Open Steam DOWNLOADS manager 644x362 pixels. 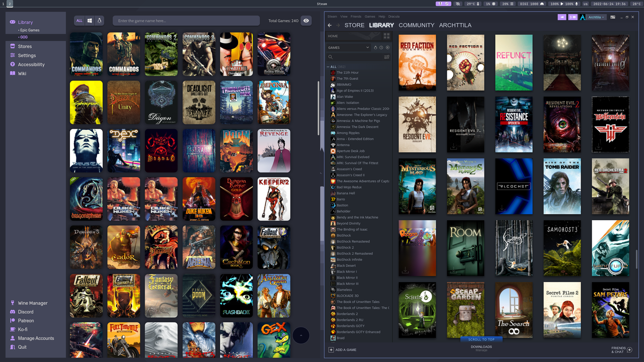click(x=481, y=347)
